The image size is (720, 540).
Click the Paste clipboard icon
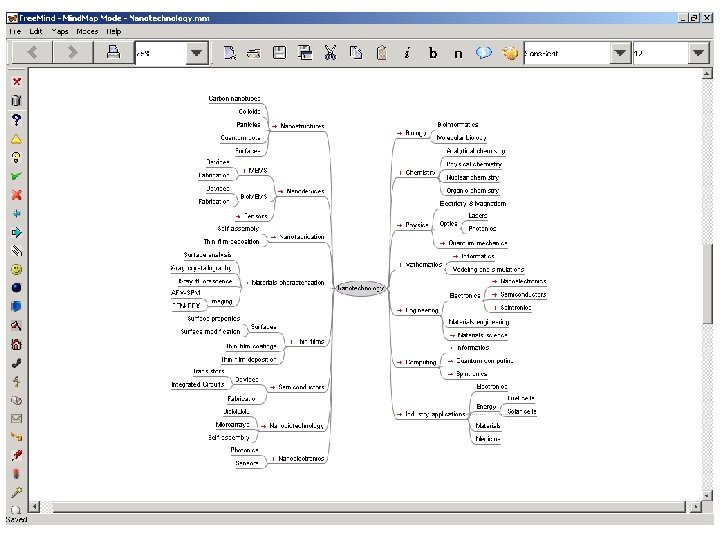click(x=381, y=53)
